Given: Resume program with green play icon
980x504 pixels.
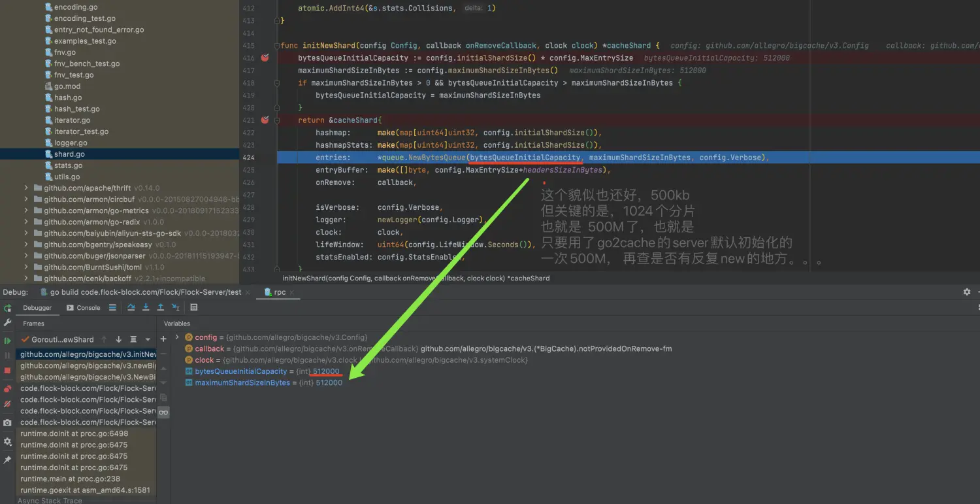Looking at the screenshot, I should pos(8,341).
